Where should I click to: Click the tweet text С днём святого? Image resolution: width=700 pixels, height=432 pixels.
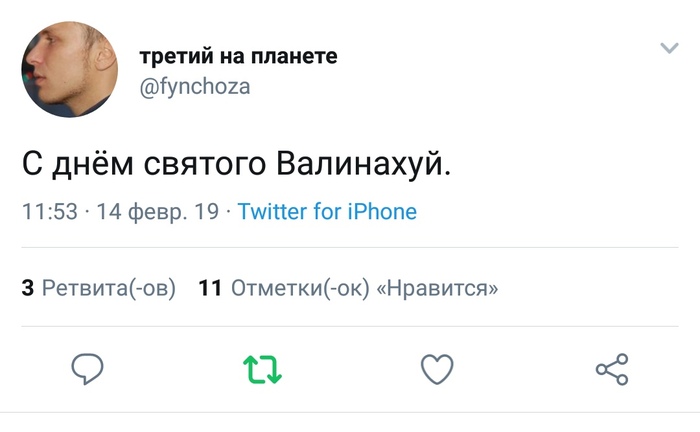[x=140, y=166]
